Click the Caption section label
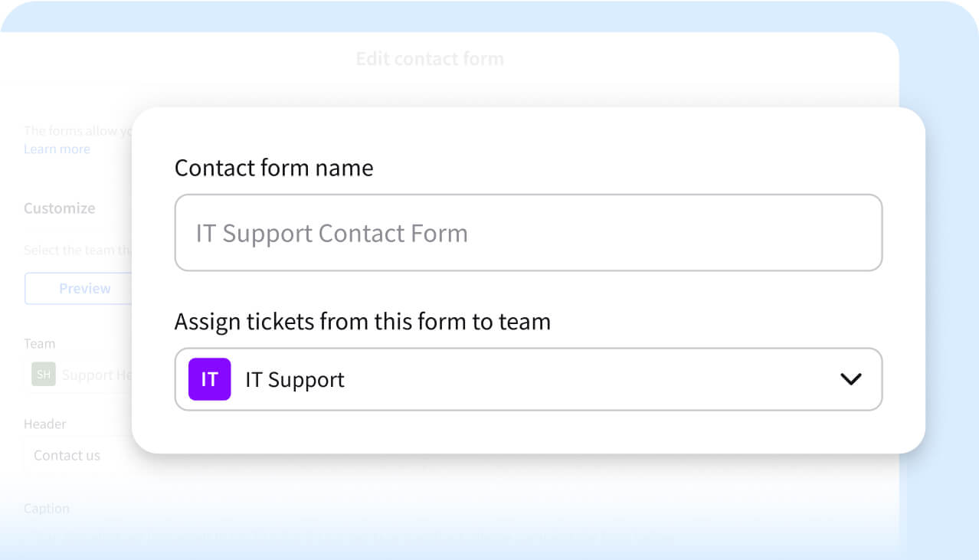The image size is (979, 560). (47, 508)
